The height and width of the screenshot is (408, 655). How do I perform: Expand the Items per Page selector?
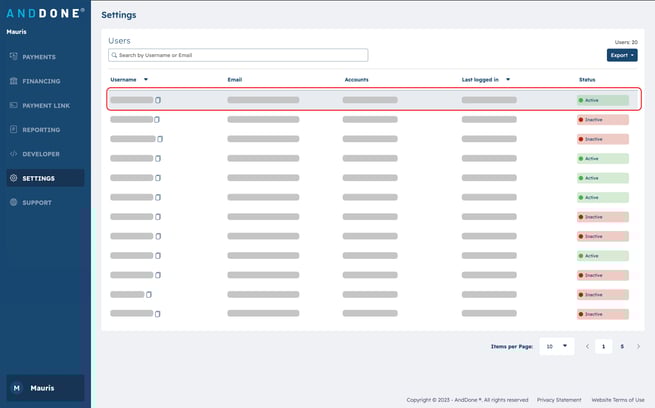[555, 346]
